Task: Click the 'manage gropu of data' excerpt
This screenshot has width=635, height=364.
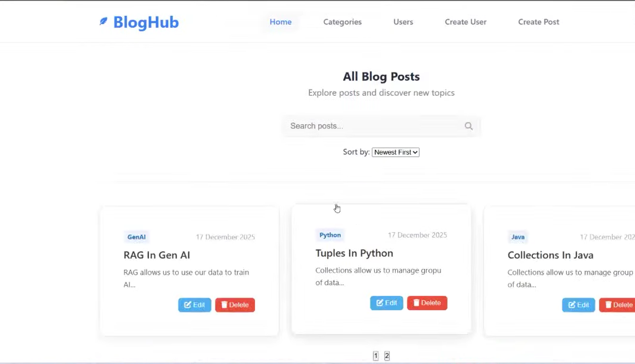Action: point(378,276)
